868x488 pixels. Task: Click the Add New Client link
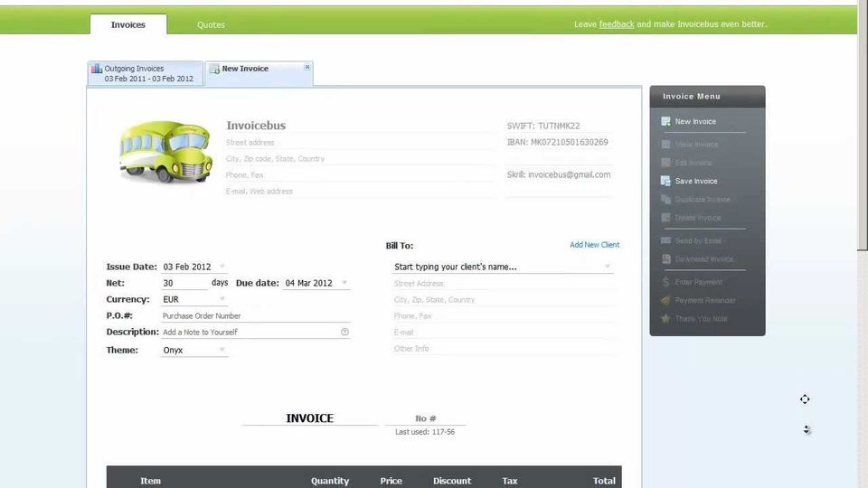595,245
